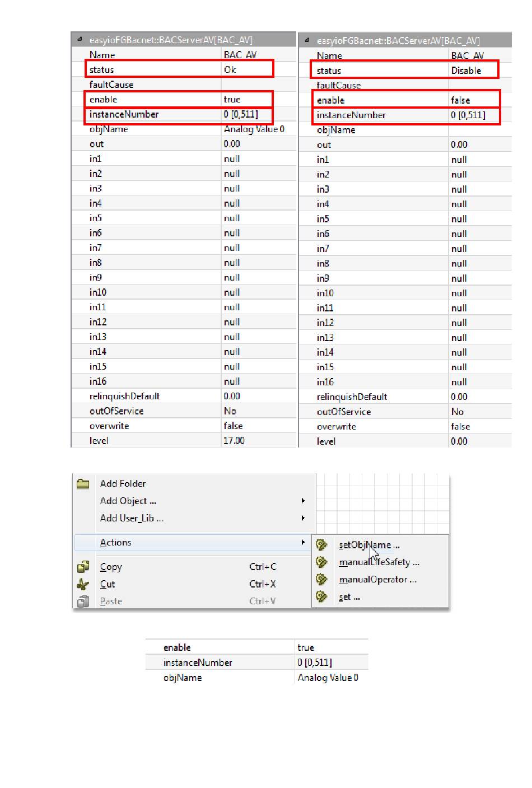This screenshot has width=532, height=788.
Task: Click "relinquishDefault" in the Ok-status panel
Action: [124, 396]
